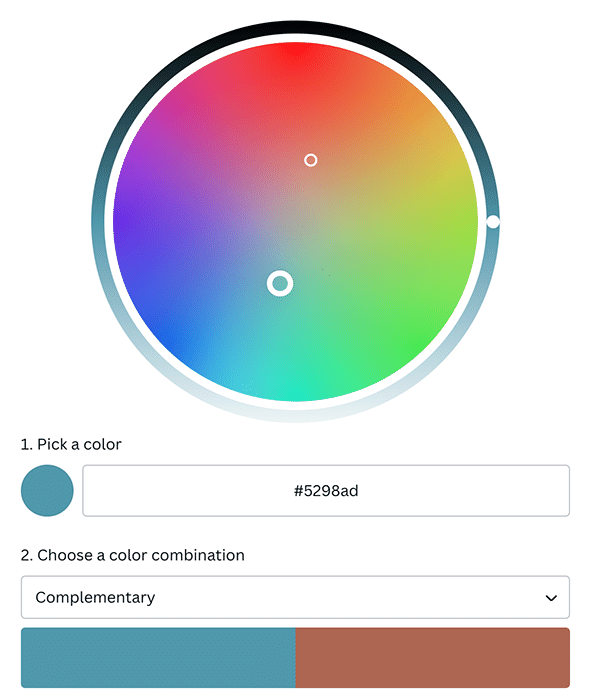Click the hex code field showing #5298ad

click(326, 490)
